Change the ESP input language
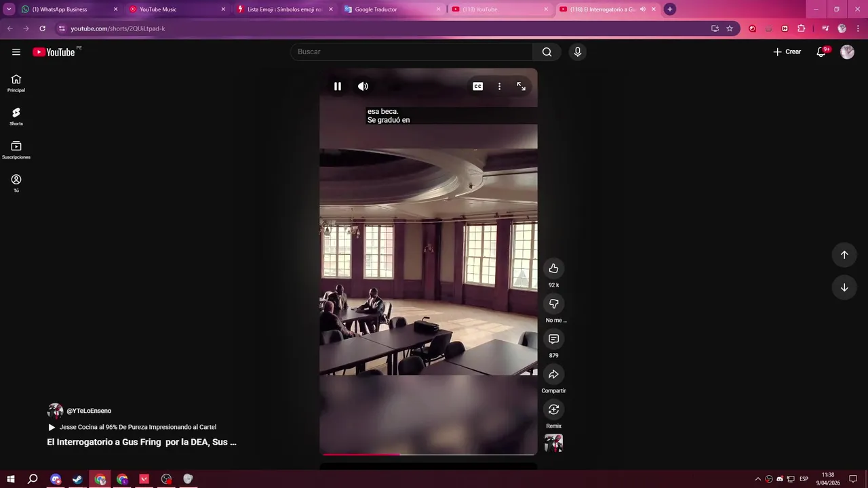Viewport: 868px width, 488px height. click(804, 479)
